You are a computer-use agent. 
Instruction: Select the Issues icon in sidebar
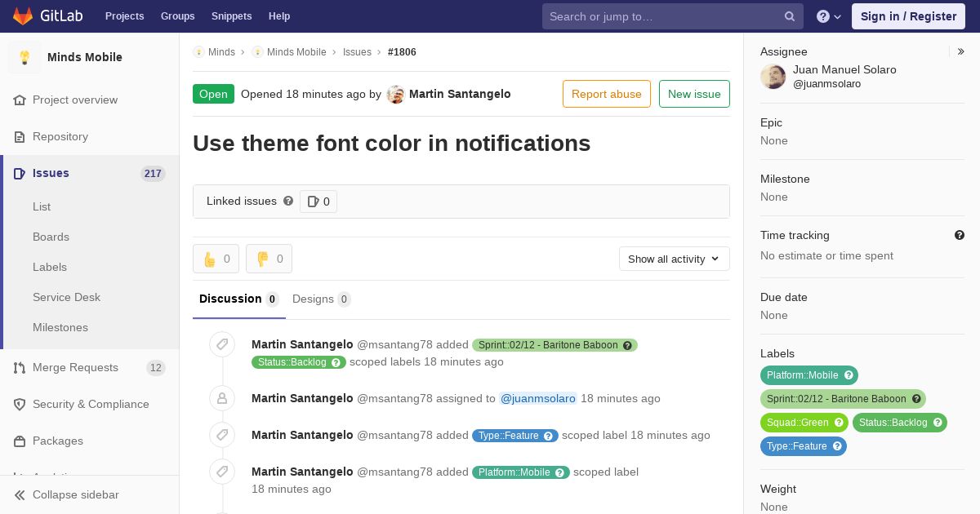[20, 173]
